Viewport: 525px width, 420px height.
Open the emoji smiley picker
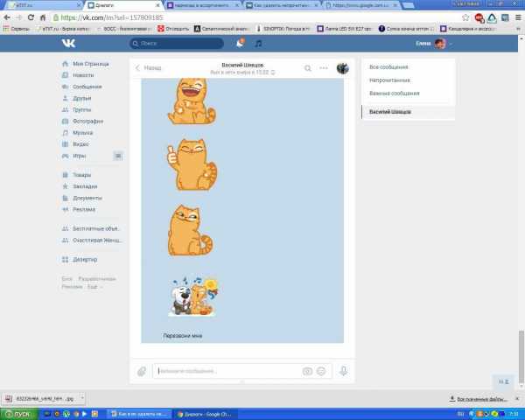click(x=321, y=371)
